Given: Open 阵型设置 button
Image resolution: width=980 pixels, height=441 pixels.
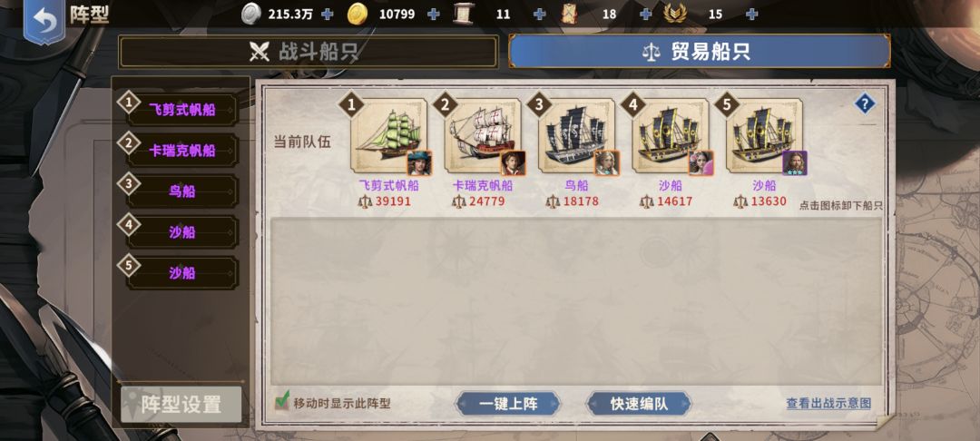Looking at the screenshot, I should pos(181,404).
